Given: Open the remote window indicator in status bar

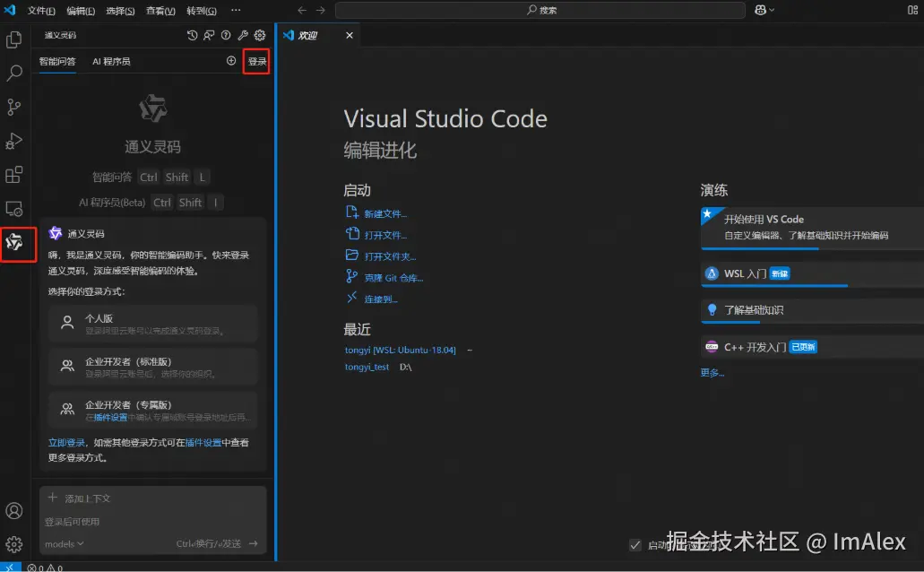Looking at the screenshot, I should point(10,568).
